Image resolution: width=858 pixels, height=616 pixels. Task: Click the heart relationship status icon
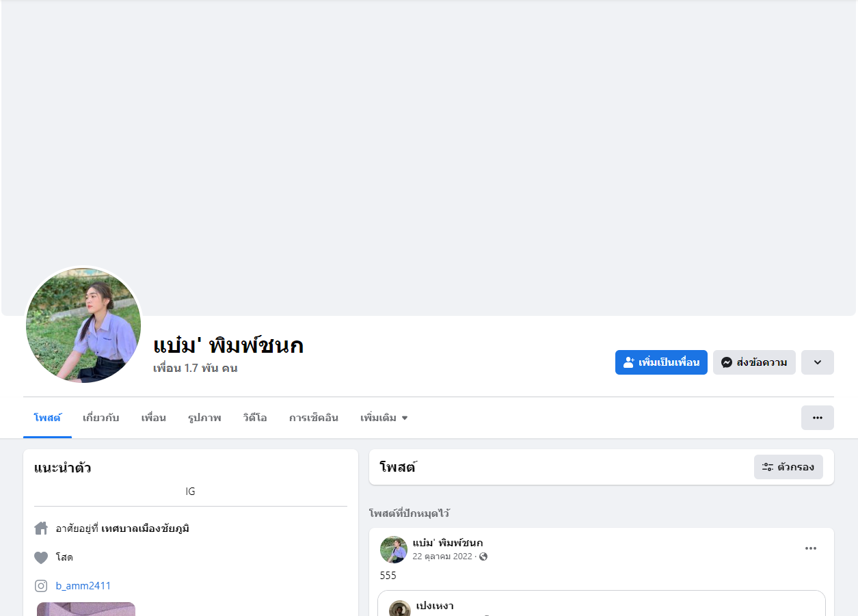[x=41, y=557]
